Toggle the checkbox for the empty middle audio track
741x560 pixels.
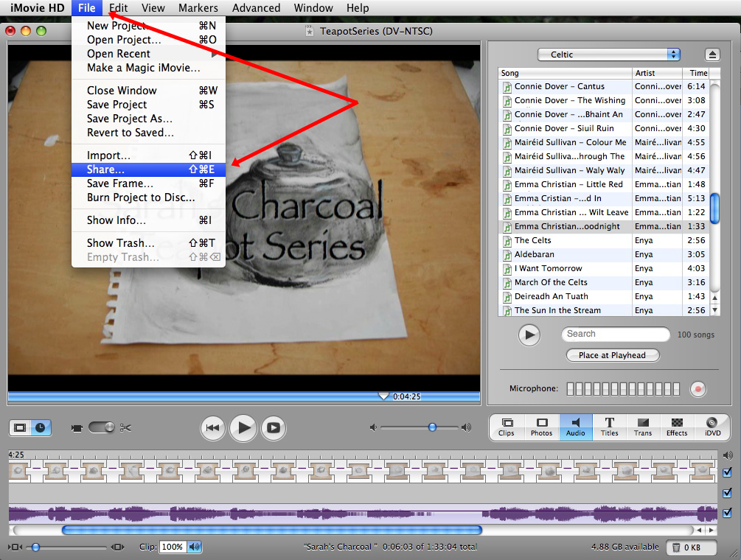click(x=727, y=493)
